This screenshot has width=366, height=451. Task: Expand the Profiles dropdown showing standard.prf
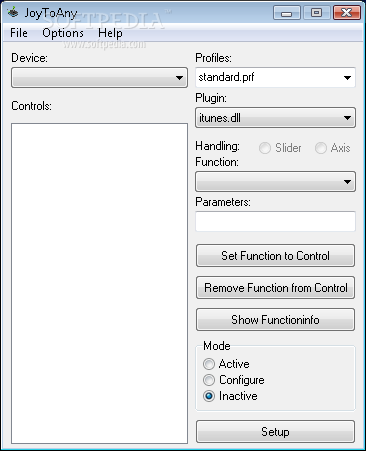(275, 77)
